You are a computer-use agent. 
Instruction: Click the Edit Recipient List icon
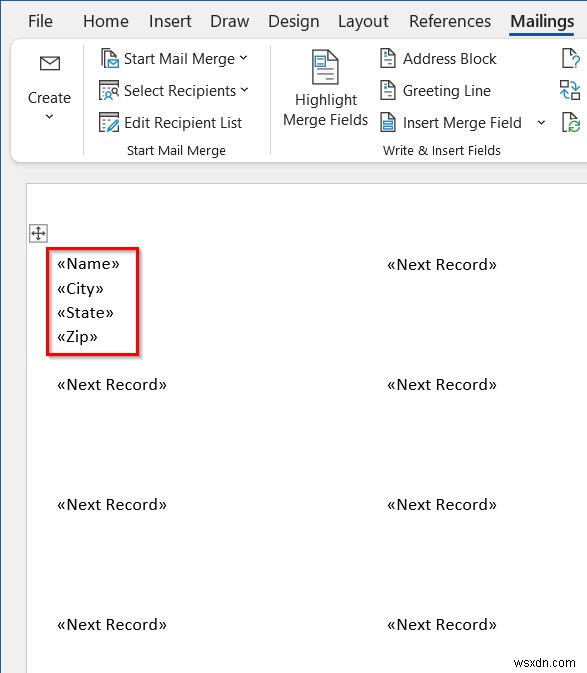(x=109, y=122)
